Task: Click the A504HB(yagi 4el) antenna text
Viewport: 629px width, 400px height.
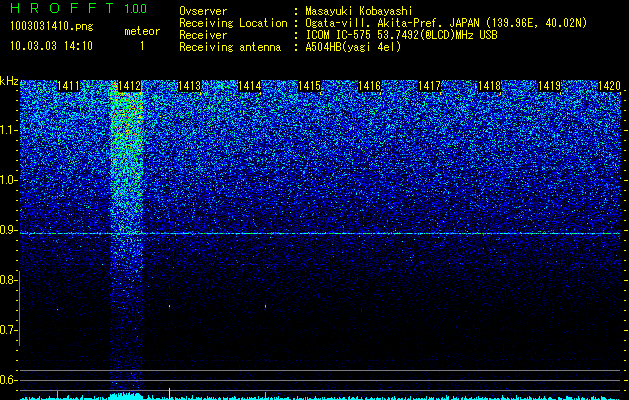Action: 353,47
